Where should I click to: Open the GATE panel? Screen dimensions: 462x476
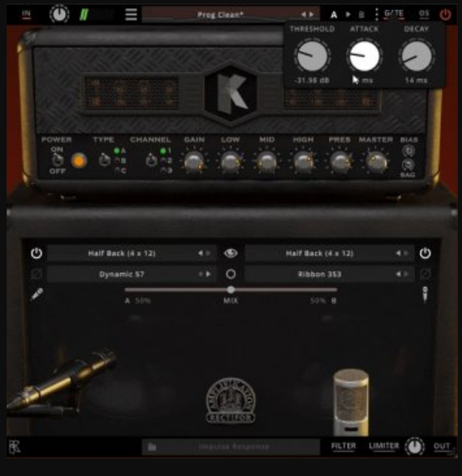point(394,14)
